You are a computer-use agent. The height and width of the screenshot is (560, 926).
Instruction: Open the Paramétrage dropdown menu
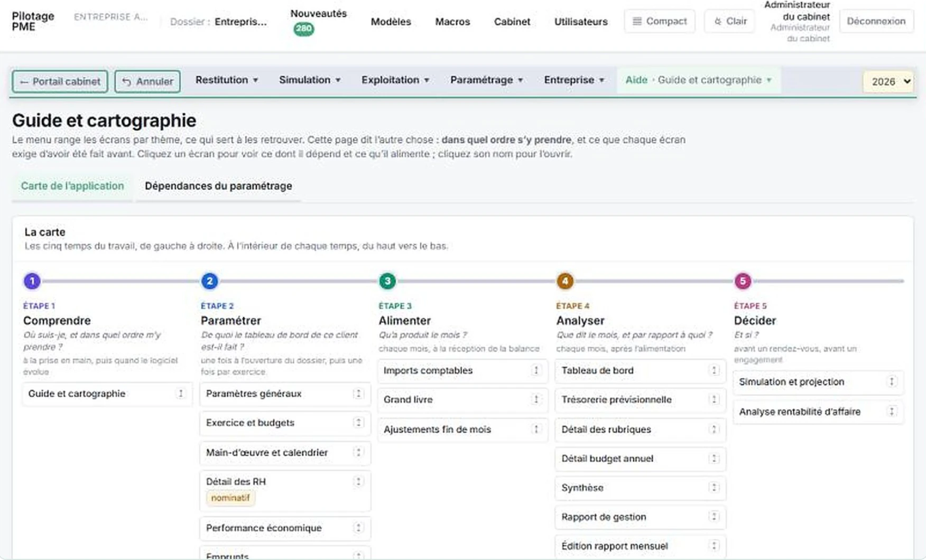pyautogui.click(x=487, y=80)
